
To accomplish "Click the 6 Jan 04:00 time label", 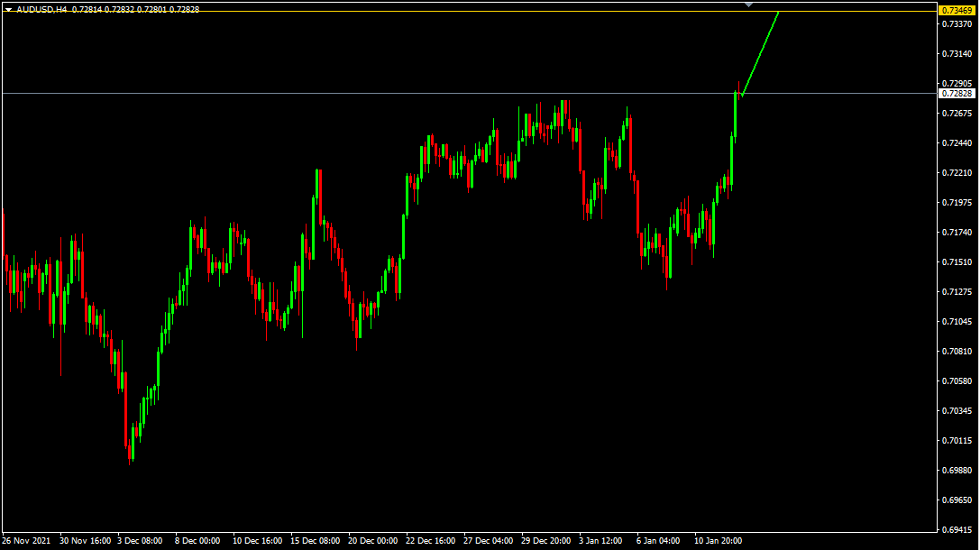I will (x=658, y=541).
